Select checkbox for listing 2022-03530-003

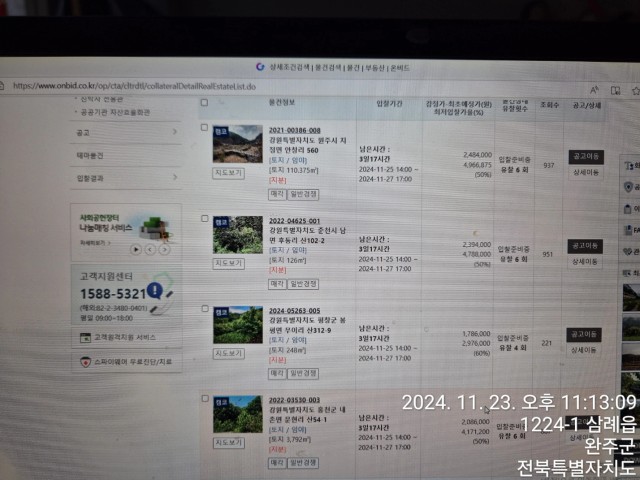point(205,398)
